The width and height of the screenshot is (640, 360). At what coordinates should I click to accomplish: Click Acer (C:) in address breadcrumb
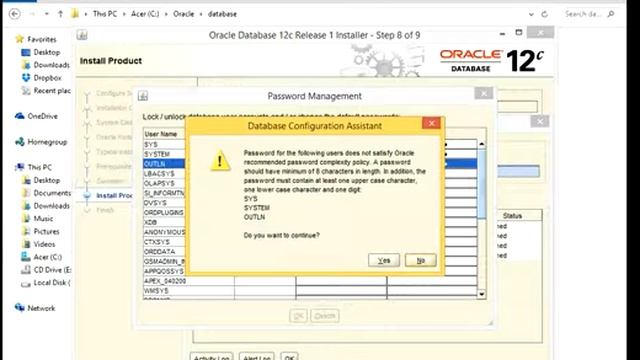click(145, 14)
